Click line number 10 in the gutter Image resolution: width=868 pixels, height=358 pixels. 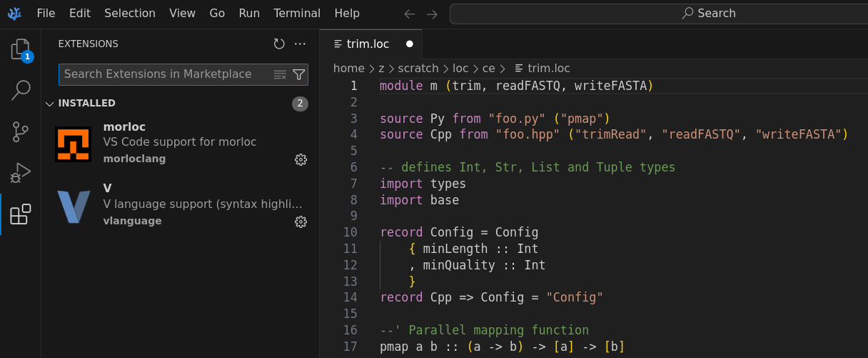350,232
